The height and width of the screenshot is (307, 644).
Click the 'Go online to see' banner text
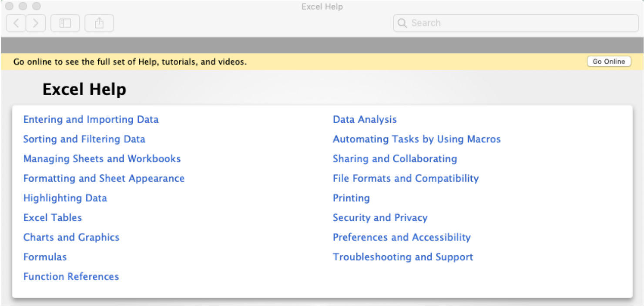pyautogui.click(x=130, y=62)
